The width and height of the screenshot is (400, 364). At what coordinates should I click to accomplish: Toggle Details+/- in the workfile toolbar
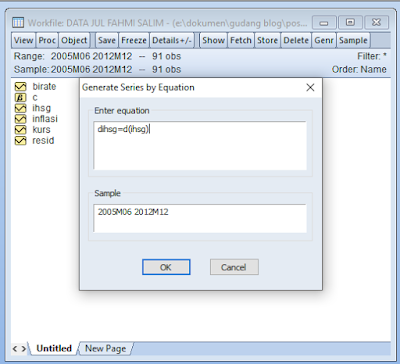click(x=172, y=40)
